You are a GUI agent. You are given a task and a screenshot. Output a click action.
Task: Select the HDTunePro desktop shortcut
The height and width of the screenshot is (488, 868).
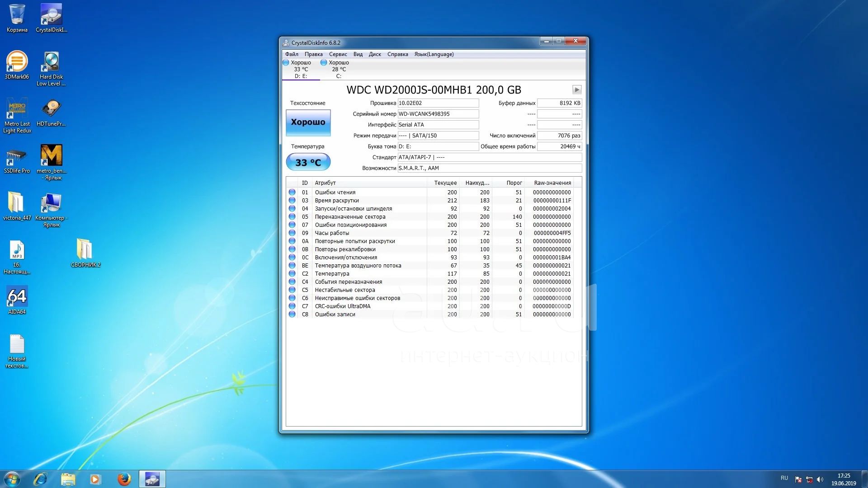coord(52,112)
